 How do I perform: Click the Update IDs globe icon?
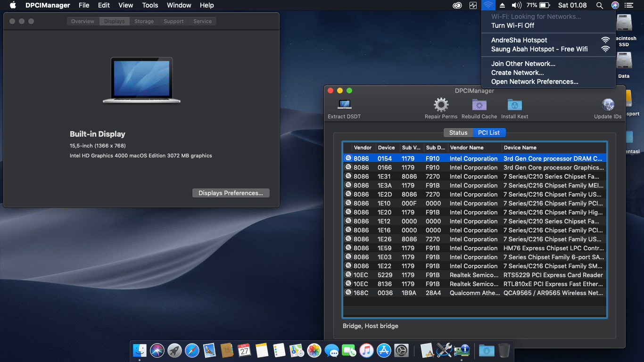(x=608, y=105)
